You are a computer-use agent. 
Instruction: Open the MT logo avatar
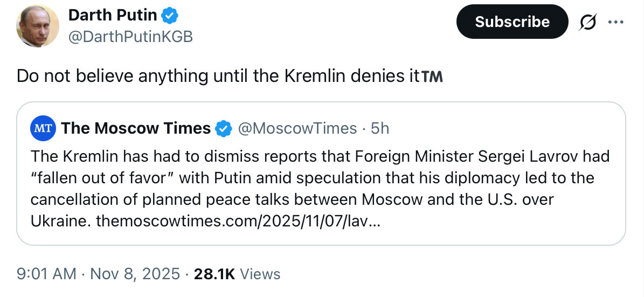43,128
